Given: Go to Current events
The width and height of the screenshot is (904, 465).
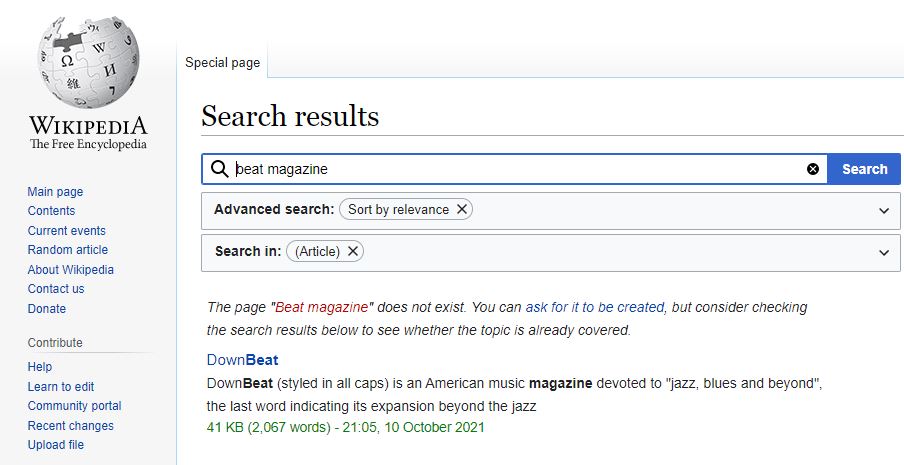Looking at the screenshot, I should (67, 230).
